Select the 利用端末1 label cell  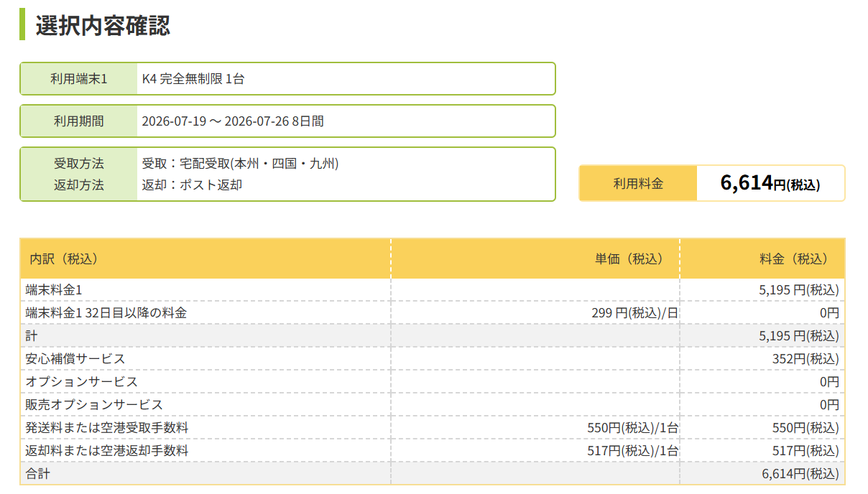point(79,79)
